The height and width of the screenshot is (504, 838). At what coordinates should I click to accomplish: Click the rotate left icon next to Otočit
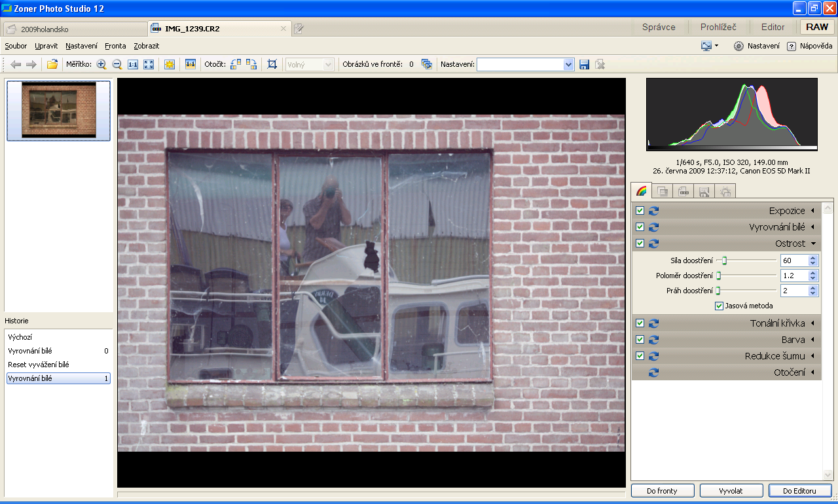click(236, 64)
